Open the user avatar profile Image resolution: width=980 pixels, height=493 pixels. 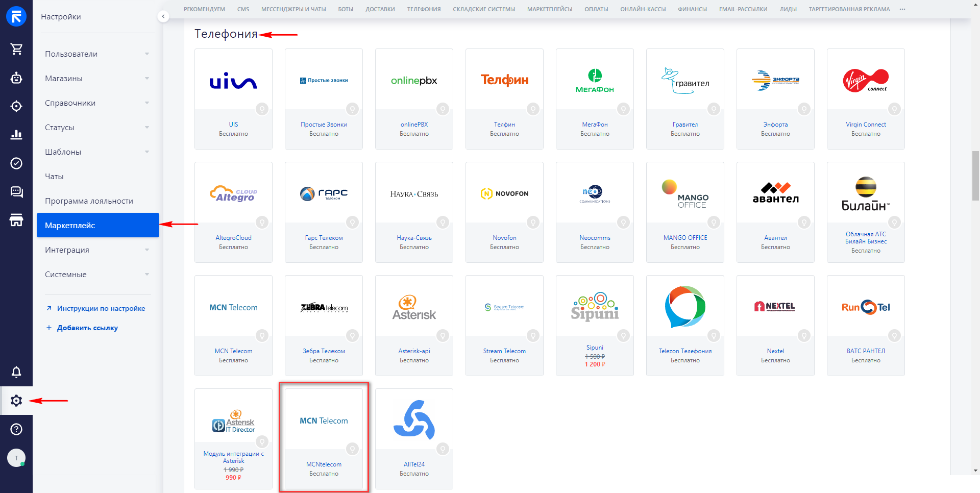coord(16,458)
